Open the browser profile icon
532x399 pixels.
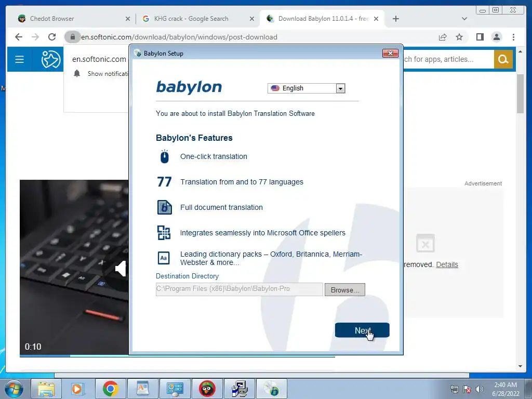[496, 37]
